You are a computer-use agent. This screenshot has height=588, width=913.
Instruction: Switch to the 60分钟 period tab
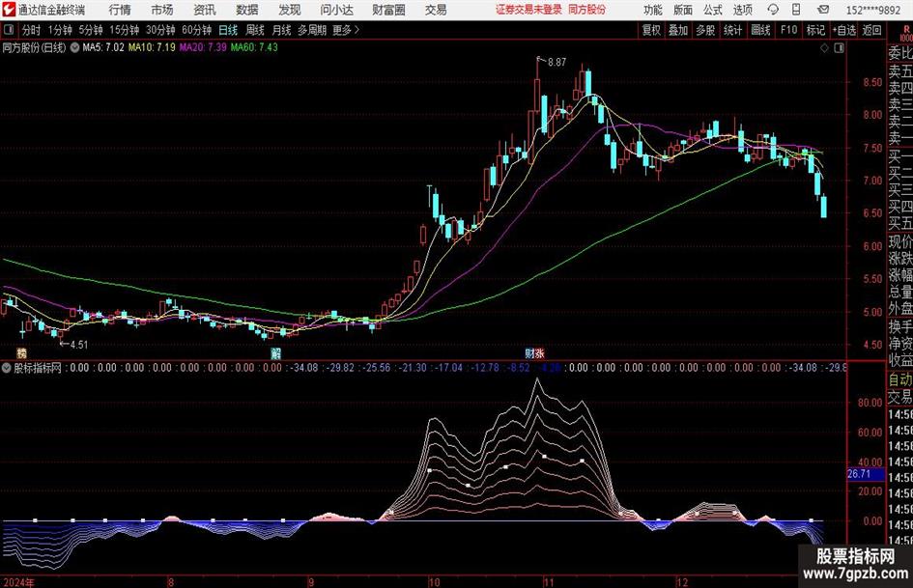[196, 30]
